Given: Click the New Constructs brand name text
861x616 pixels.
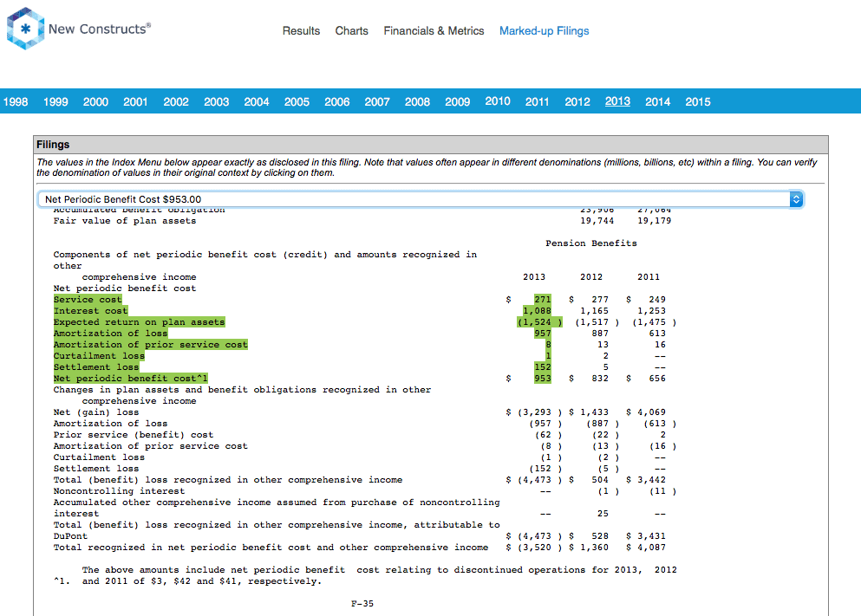Looking at the screenshot, I should tap(100, 29).
